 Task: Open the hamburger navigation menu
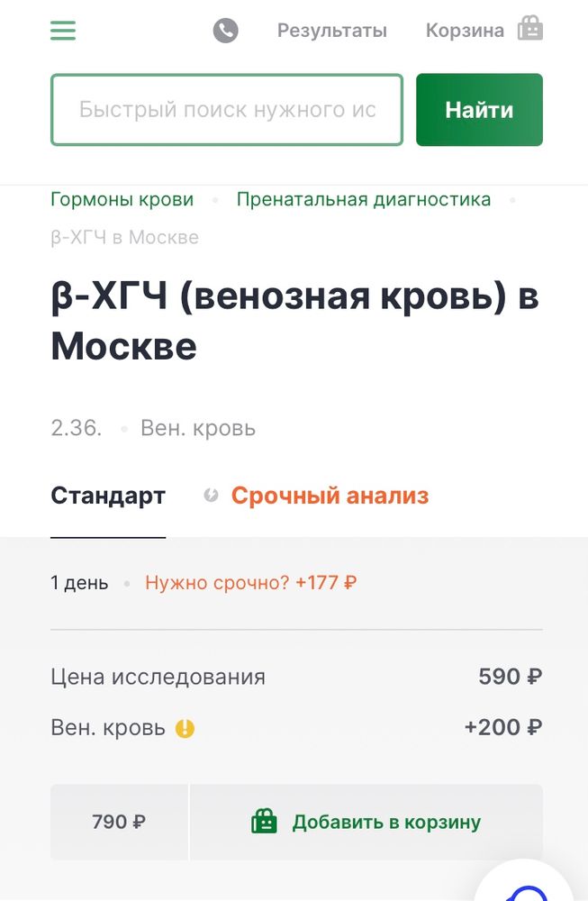[62, 30]
